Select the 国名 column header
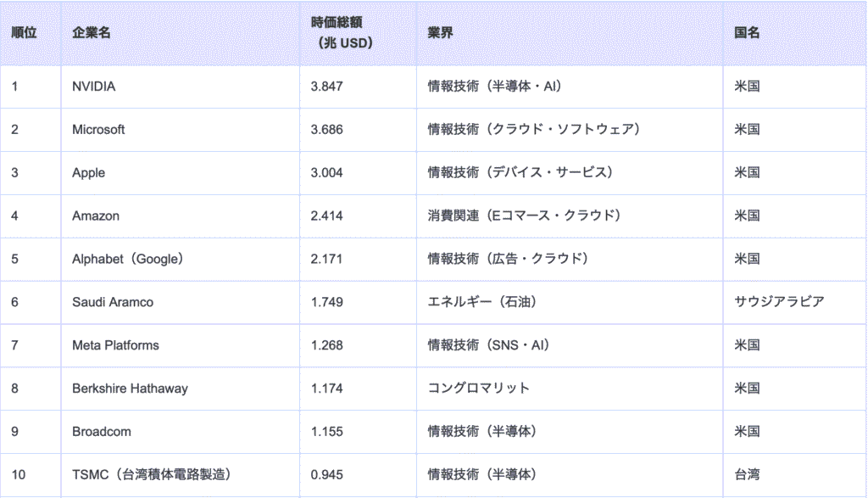Image resolution: width=868 pixels, height=498 pixels. tap(747, 33)
